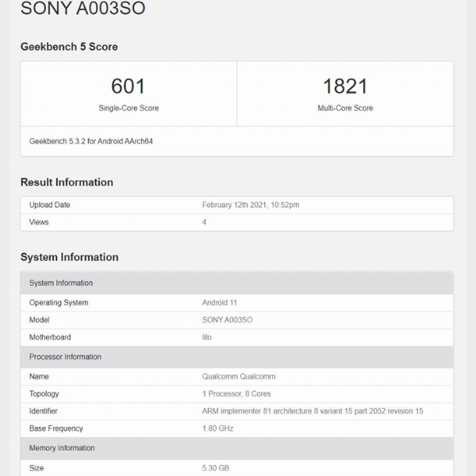
Task: Select the Android 11 value
Action: tap(219, 303)
